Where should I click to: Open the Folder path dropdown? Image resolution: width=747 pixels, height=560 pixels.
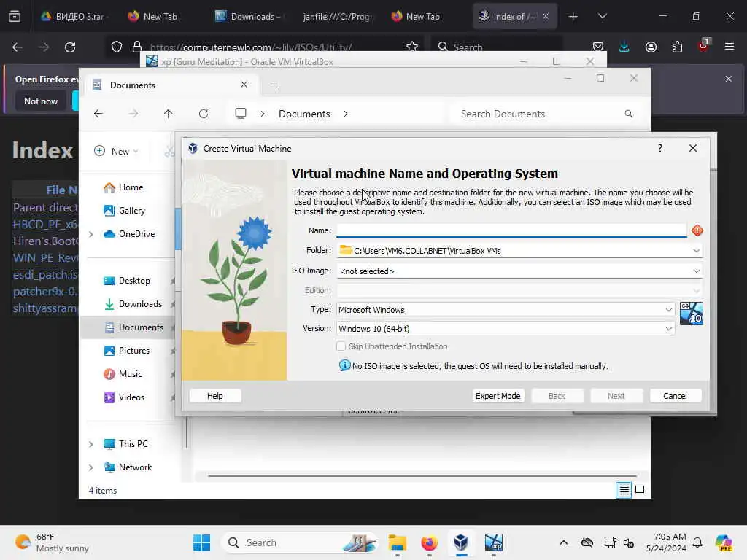pos(696,251)
